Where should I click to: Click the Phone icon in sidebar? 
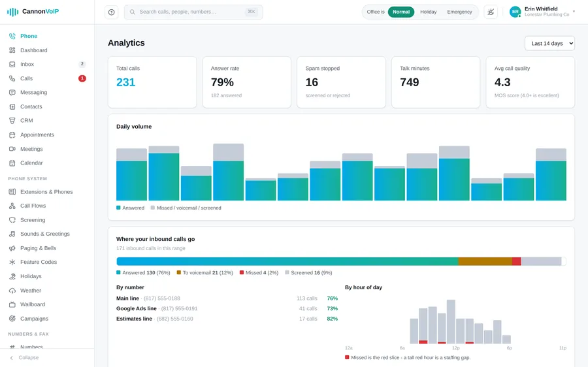click(12, 36)
